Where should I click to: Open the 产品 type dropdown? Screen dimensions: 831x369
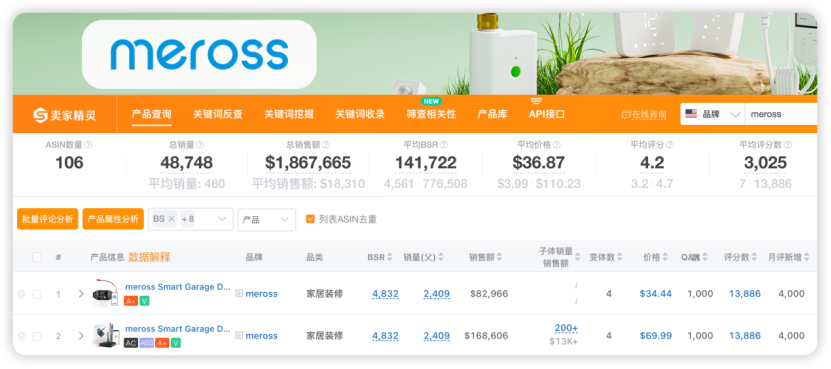pos(267,219)
